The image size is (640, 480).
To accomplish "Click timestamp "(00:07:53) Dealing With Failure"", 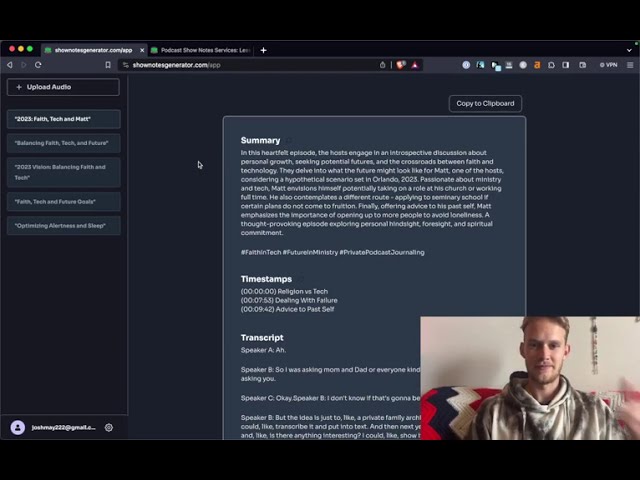I will coord(289,300).
